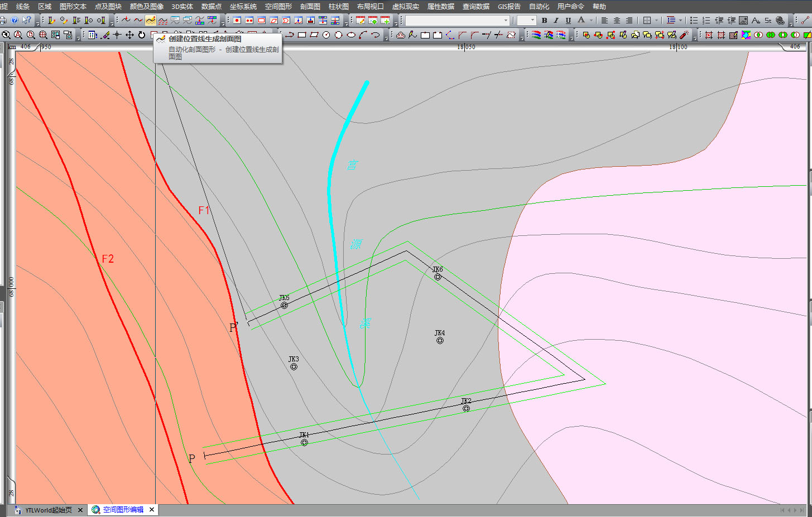This screenshot has width=812, height=517.
Task: Click the globe link icon
Action: tap(780, 20)
